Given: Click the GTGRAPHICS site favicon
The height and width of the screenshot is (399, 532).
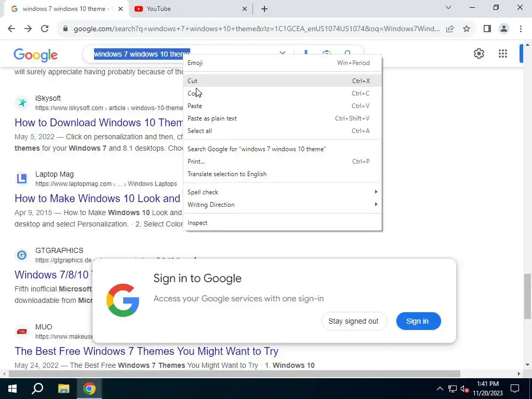Looking at the screenshot, I should tap(22, 255).
